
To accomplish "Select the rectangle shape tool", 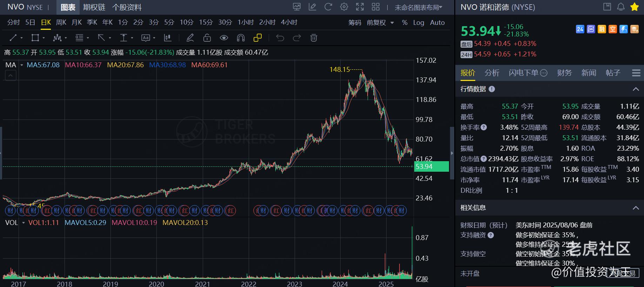I will (x=35, y=37).
